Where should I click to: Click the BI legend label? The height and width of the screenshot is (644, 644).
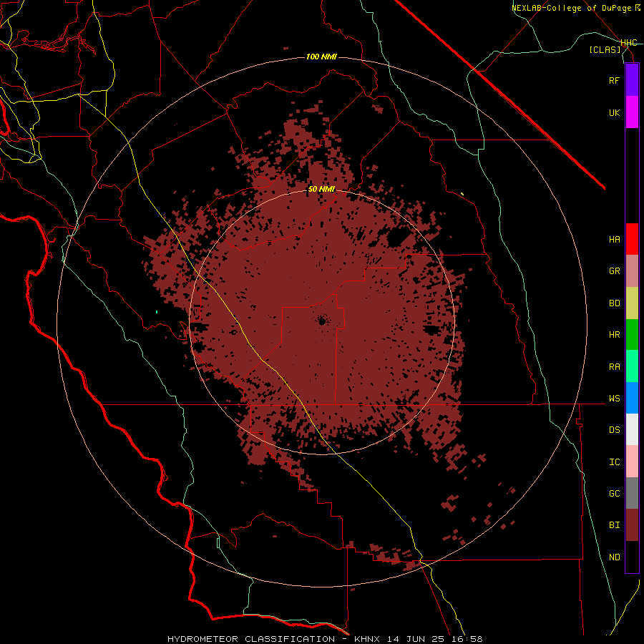click(614, 525)
